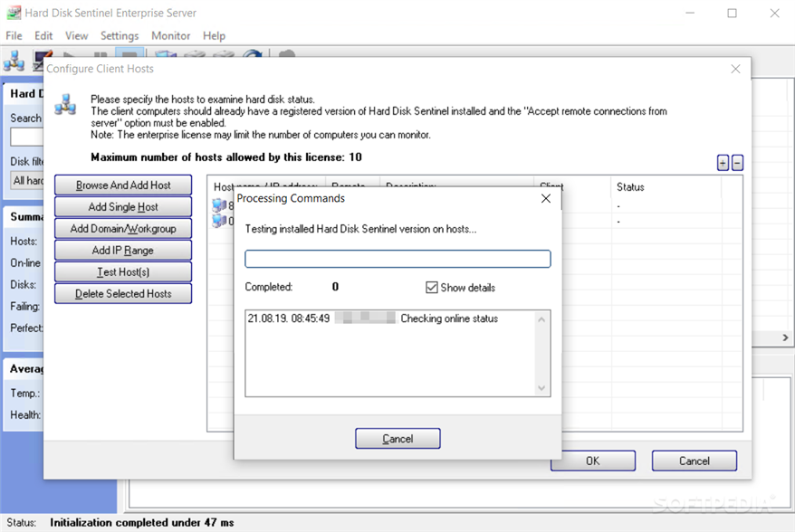Click the Status column header

click(666, 187)
